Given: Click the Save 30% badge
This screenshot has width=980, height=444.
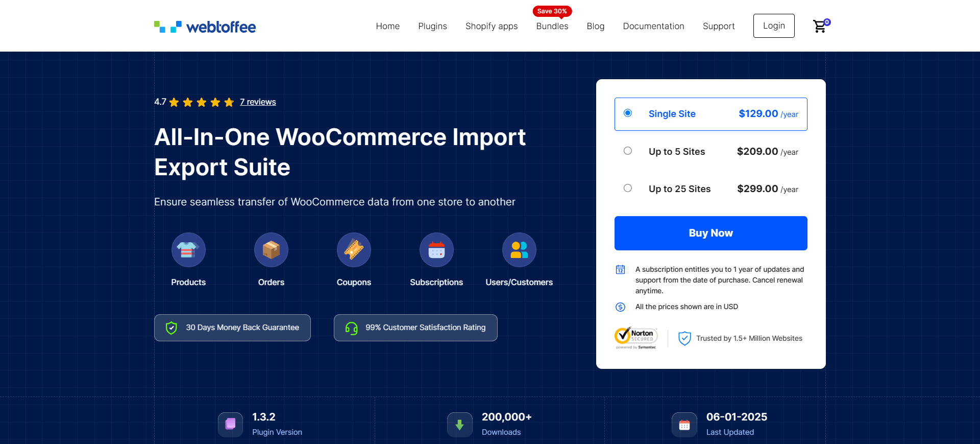Looking at the screenshot, I should (552, 11).
